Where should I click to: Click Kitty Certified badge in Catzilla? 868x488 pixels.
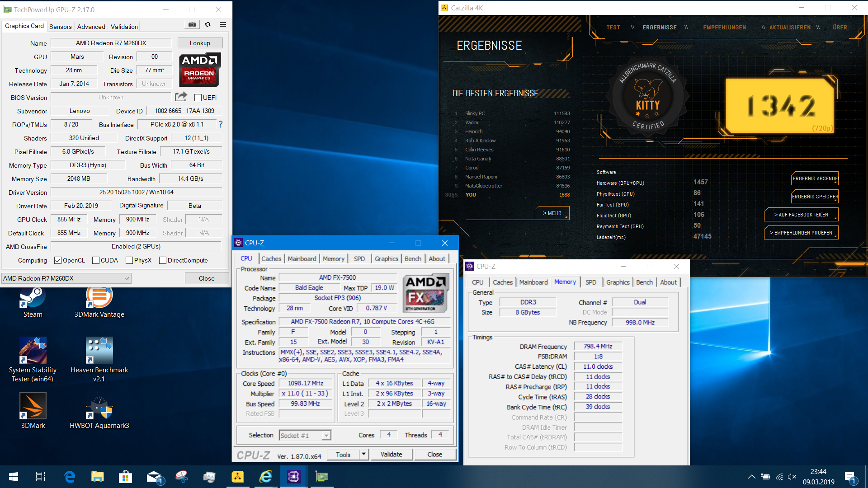pyautogui.click(x=647, y=97)
